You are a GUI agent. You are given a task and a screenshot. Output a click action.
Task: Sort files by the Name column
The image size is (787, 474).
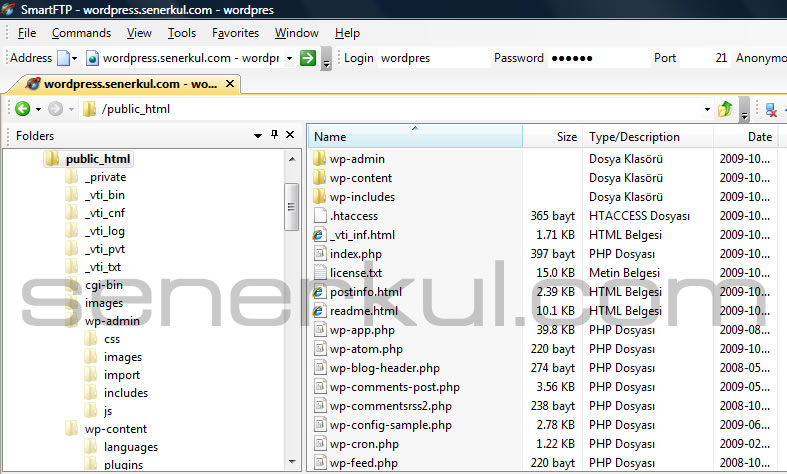click(415, 137)
